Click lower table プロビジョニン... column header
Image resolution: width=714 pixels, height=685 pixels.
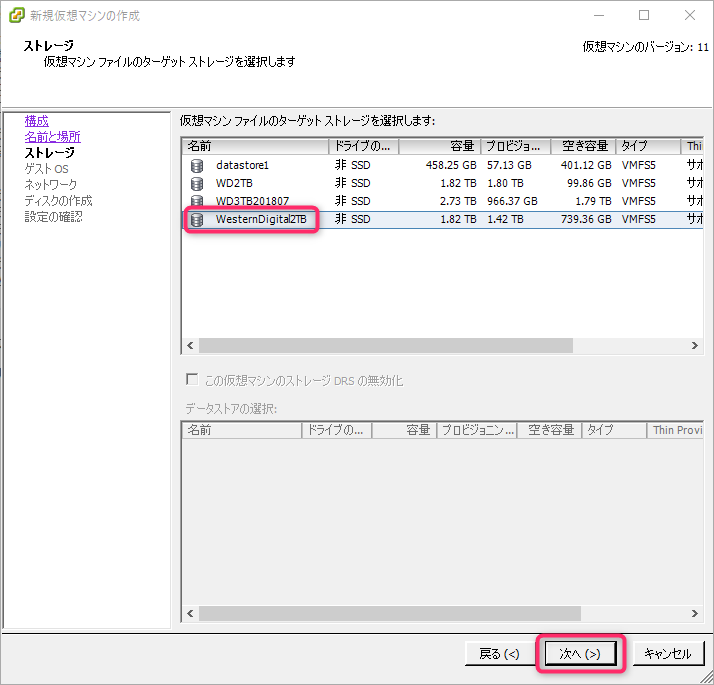pos(477,430)
